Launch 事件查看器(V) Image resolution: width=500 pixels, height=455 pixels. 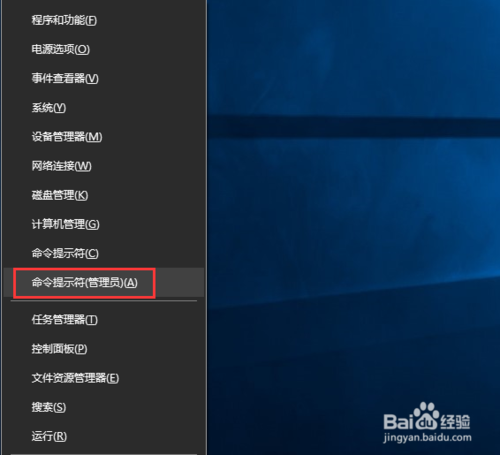point(104,78)
